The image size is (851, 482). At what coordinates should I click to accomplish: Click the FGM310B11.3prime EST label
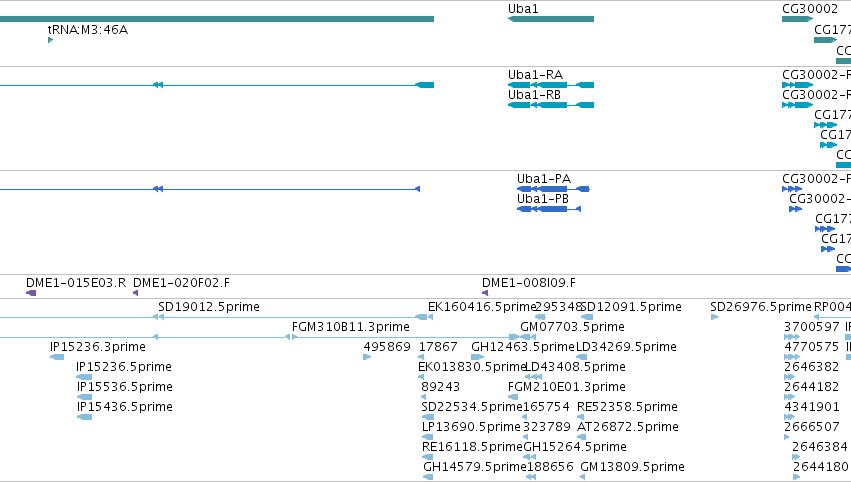(351, 327)
